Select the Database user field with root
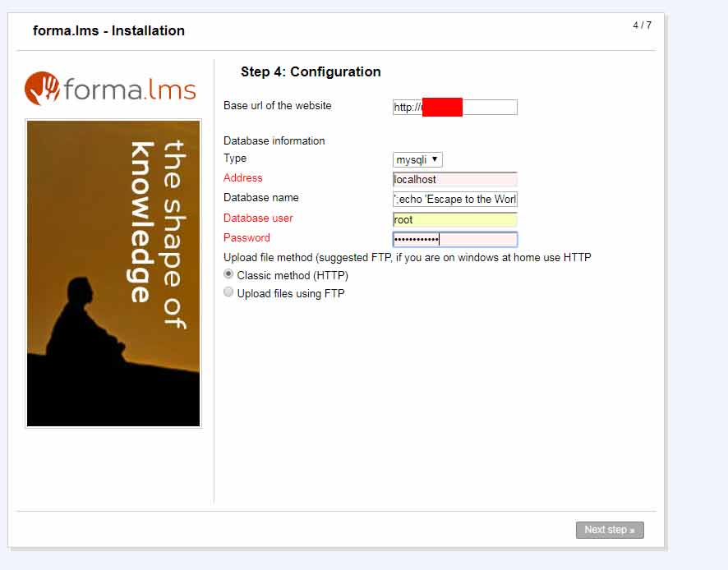 [454, 220]
